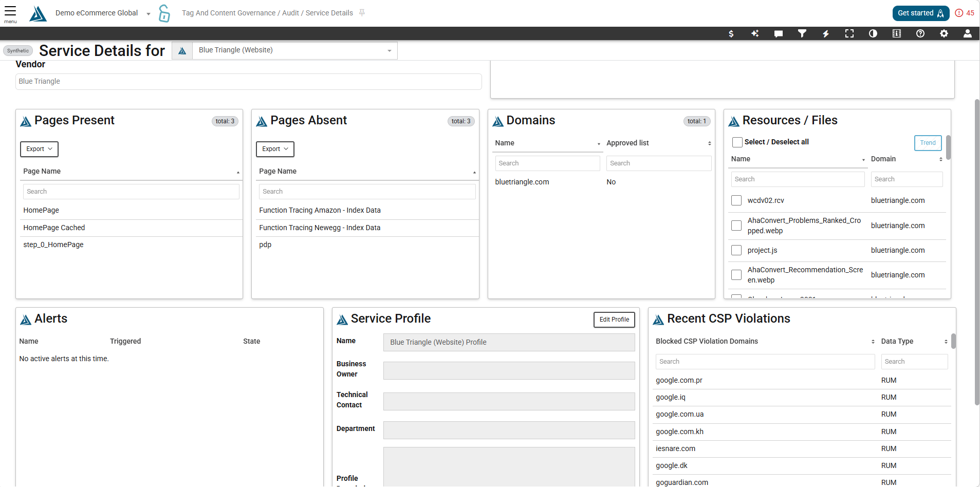The image size is (980, 487).
Task: Open the Blue Triangle (Website) service dropdown
Action: 294,50
